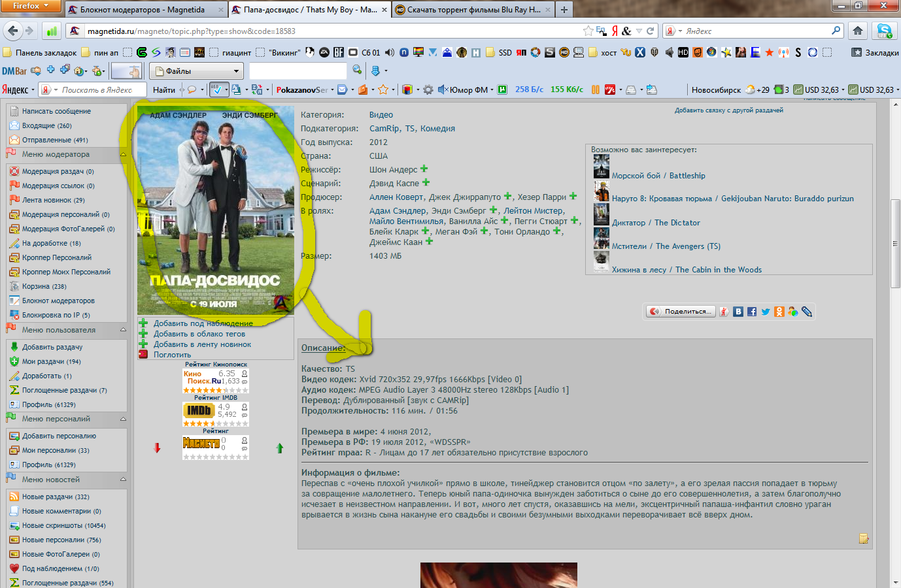The image size is (901, 588).
Task: Collapse the Меню новостей section
Action: (x=123, y=480)
